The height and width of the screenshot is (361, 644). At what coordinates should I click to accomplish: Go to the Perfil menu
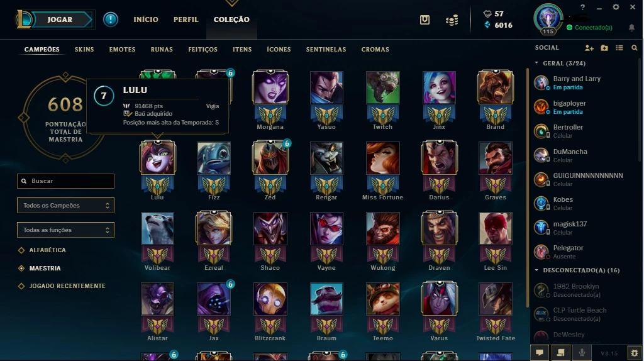click(186, 19)
